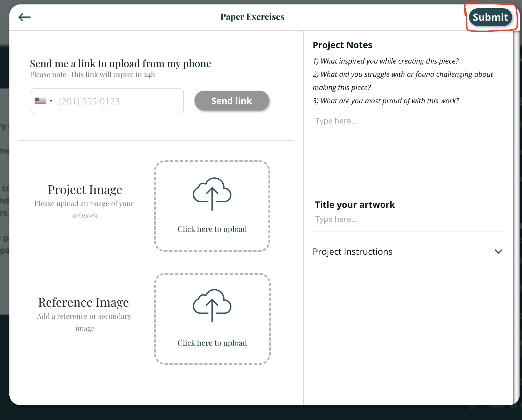
Task: Click question '3) What are you most proud of'
Action: [x=386, y=101]
